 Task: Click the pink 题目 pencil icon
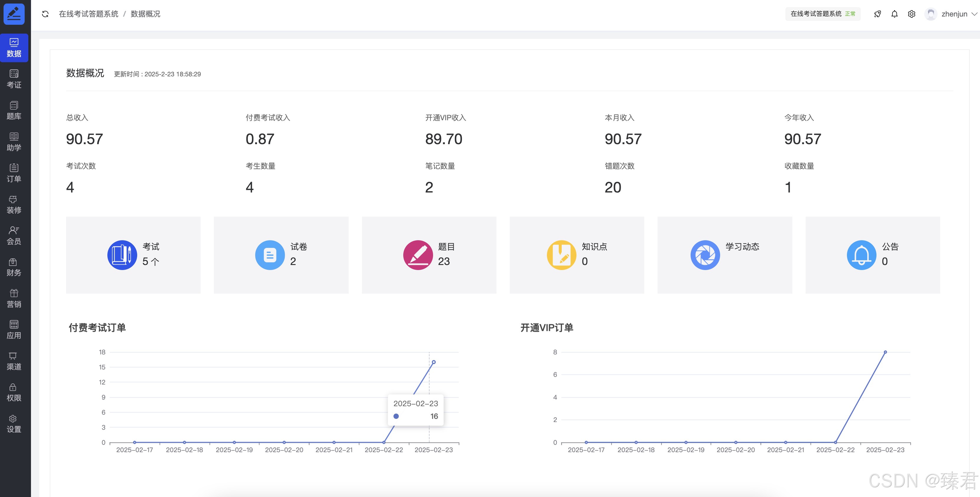[x=418, y=255]
